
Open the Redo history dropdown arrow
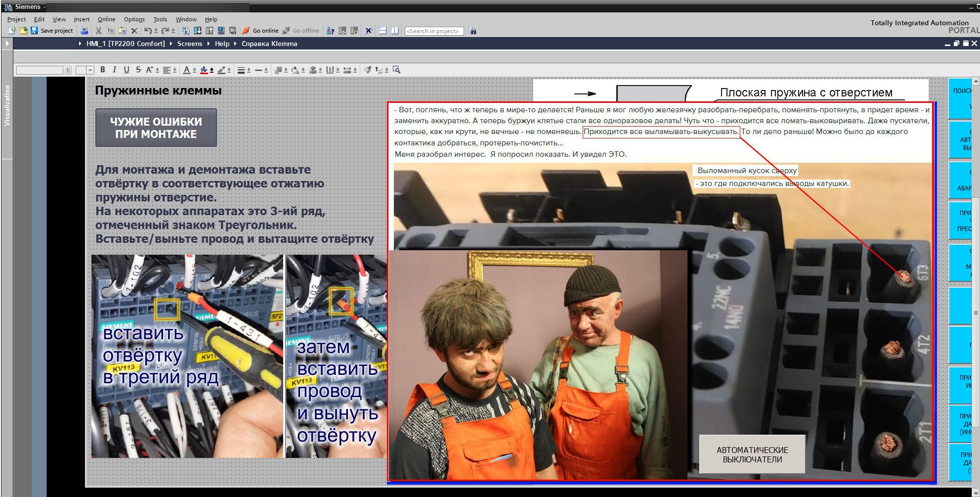[173, 31]
